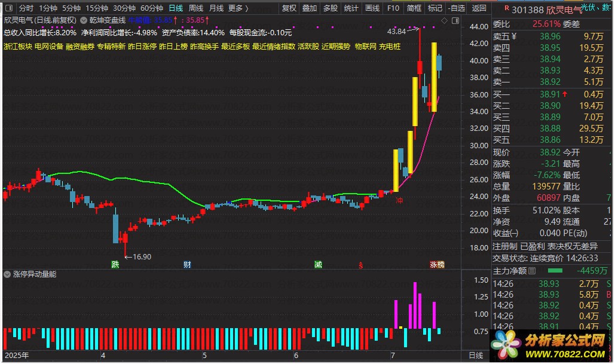
Task: Toggle the left sidebar panel icon
Action: (x=9, y=8)
